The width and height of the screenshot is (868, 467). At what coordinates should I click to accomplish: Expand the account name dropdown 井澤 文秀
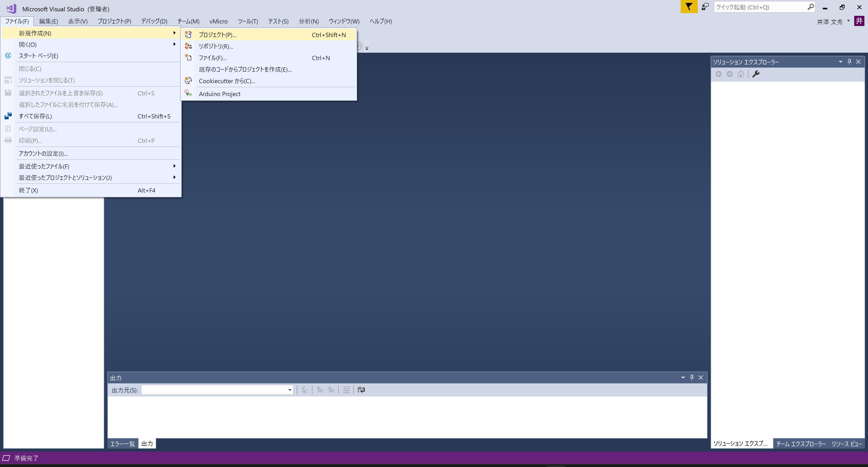848,21
